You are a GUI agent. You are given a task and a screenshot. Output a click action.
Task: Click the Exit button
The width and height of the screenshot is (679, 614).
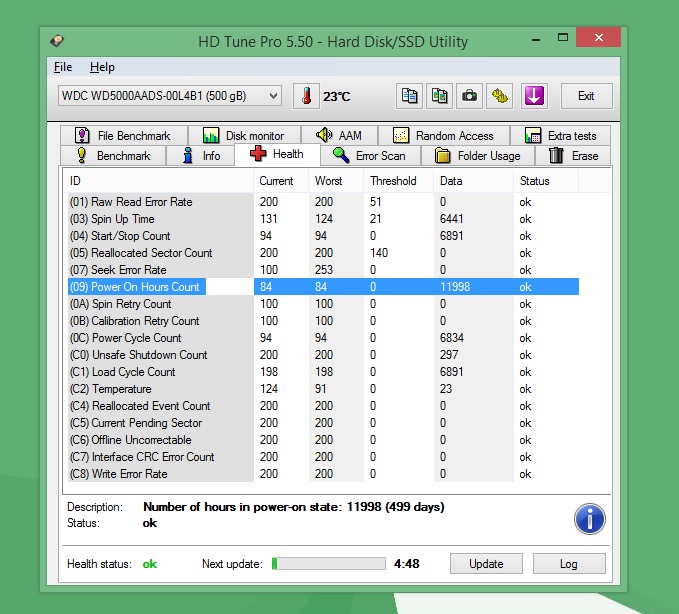[x=586, y=96]
